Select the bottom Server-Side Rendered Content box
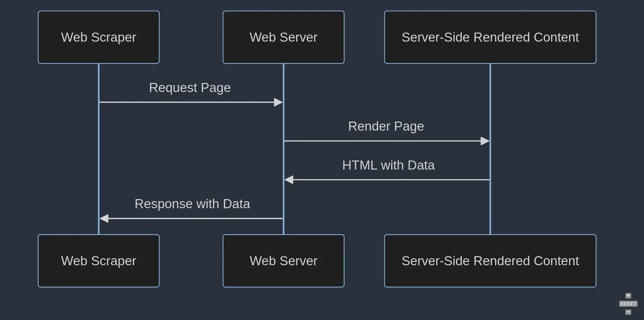644x320 pixels. pyautogui.click(x=490, y=261)
